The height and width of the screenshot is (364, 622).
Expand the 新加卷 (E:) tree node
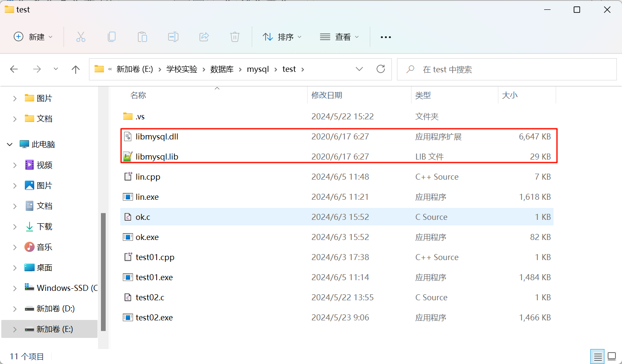[x=15, y=329]
